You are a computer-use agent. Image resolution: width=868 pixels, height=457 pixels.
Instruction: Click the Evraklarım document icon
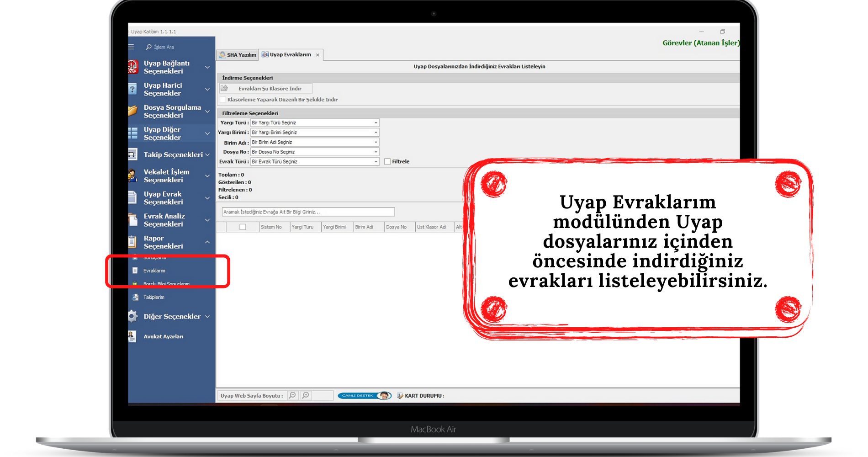tap(135, 271)
